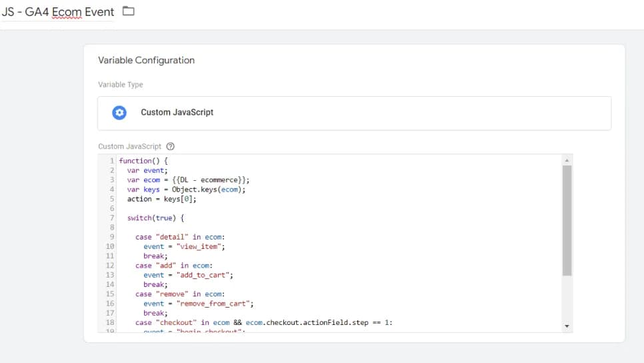Click the line 'function() {' in the editor
This screenshot has height=363, width=644.
[143, 161]
